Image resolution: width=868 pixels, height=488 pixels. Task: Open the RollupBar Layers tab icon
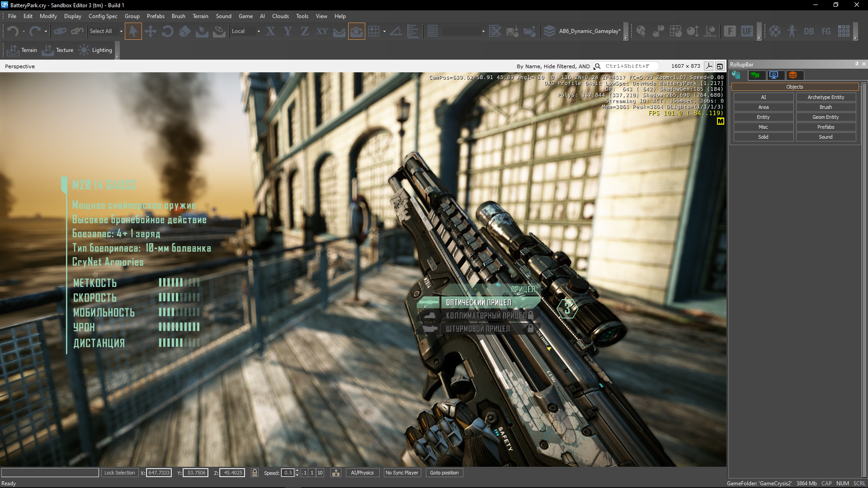[793, 75]
